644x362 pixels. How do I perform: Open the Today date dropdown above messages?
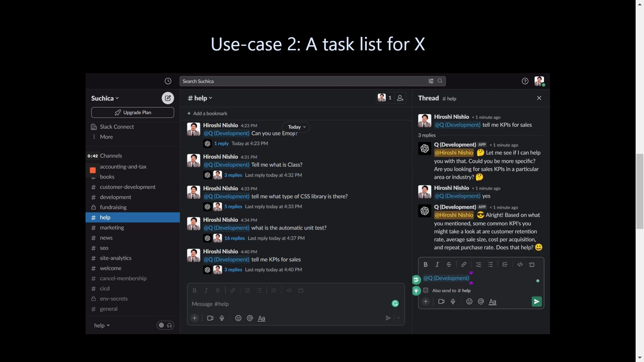[296, 127]
